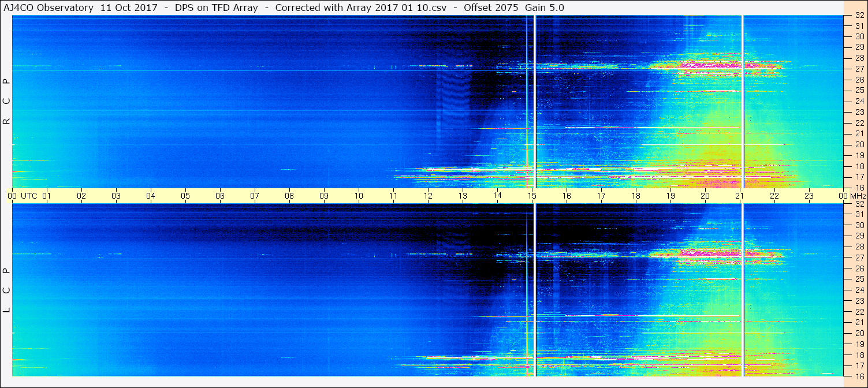The height and width of the screenshot is (388, 868).
Task: Select the 32 MHz label on LCP scale
Action: [859, 204]
